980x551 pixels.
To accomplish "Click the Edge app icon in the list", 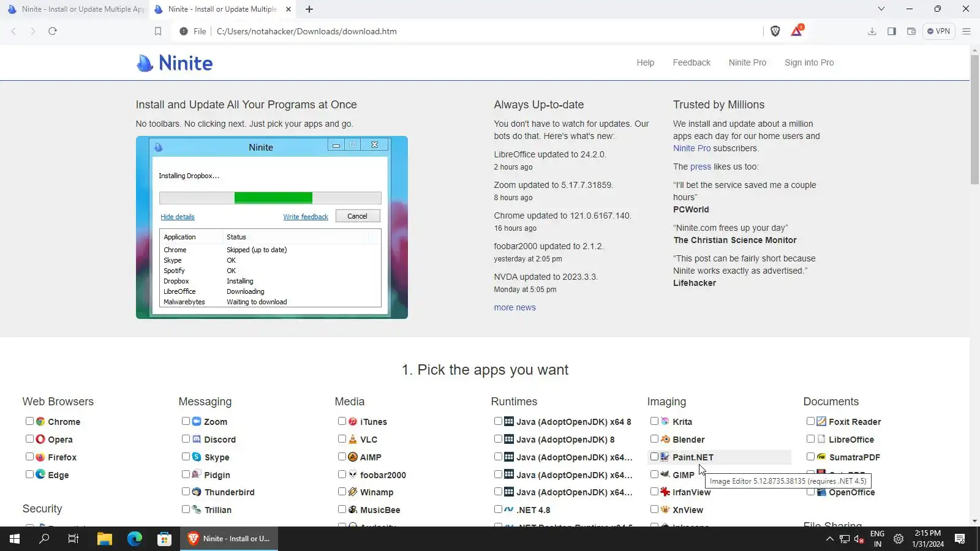I will pyautogui.click(x=40, y=474).
